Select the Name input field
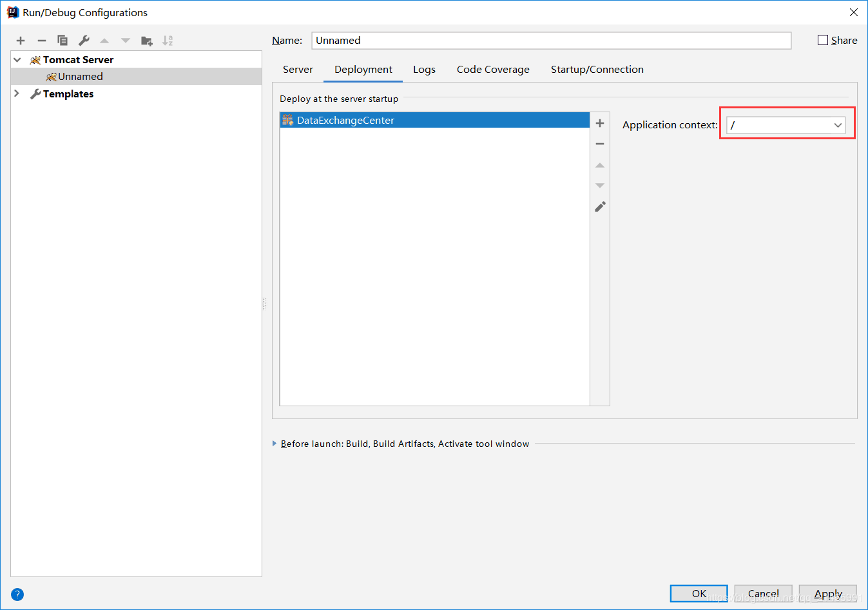 [551, 40]
